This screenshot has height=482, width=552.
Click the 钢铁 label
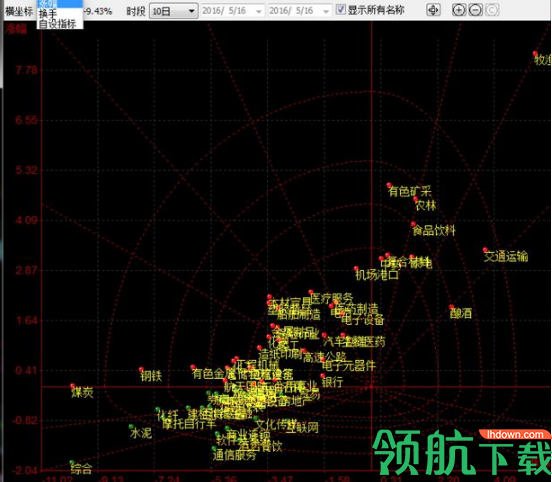point(151,376)
